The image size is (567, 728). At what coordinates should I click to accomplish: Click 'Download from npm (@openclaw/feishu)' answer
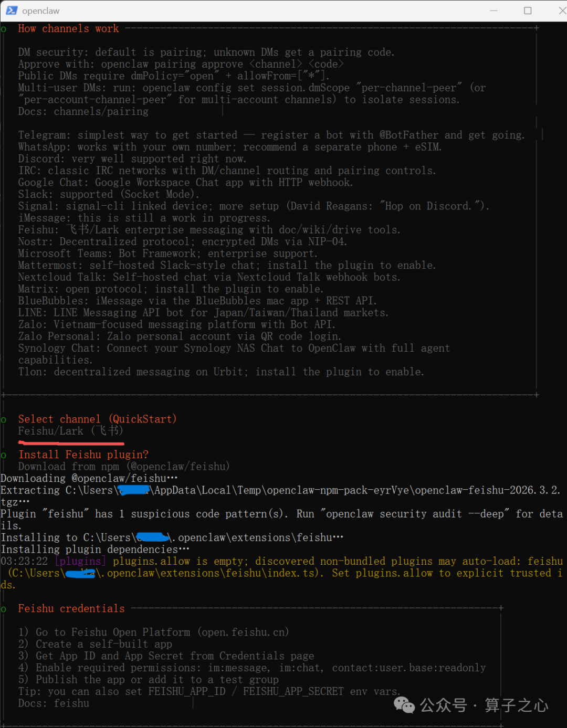(124, 467)
